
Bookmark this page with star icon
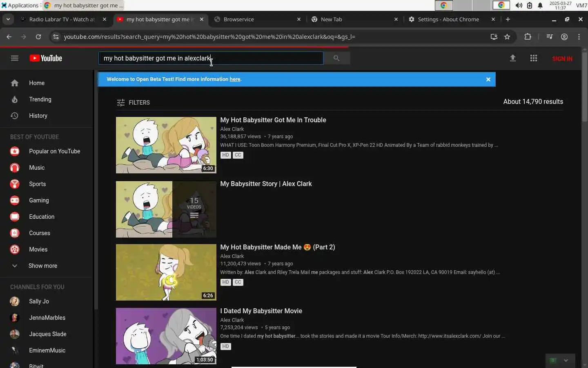(x=507, y=37)
